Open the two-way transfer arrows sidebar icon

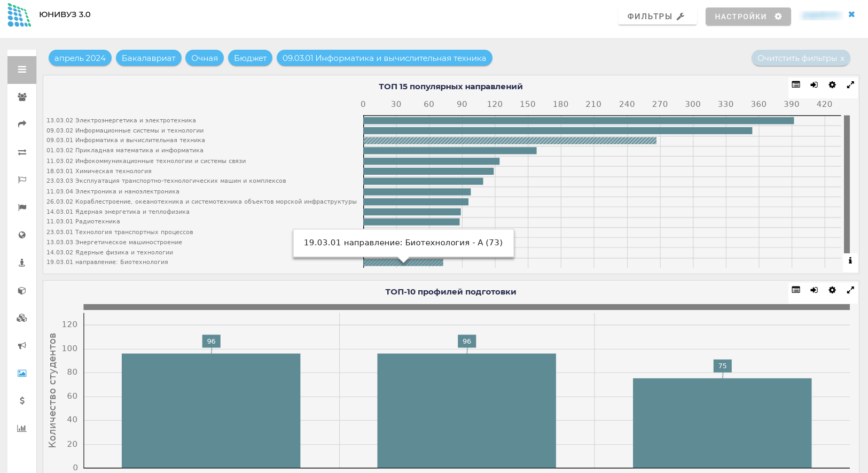22,152
